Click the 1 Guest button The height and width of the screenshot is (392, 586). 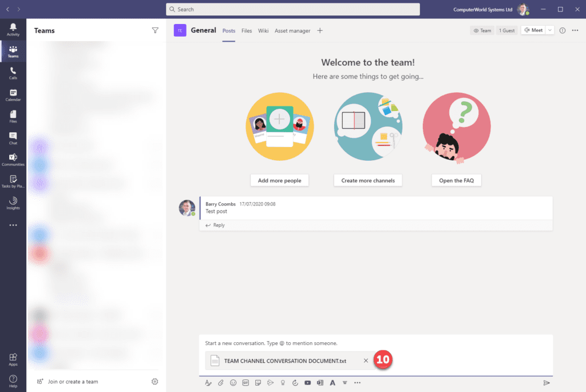coord(507,31)
